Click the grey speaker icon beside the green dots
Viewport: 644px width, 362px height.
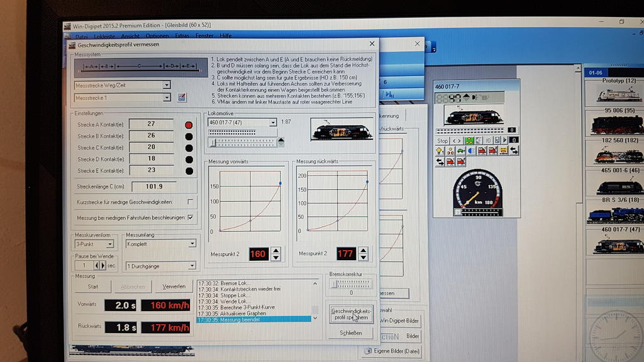pos(479,140)
